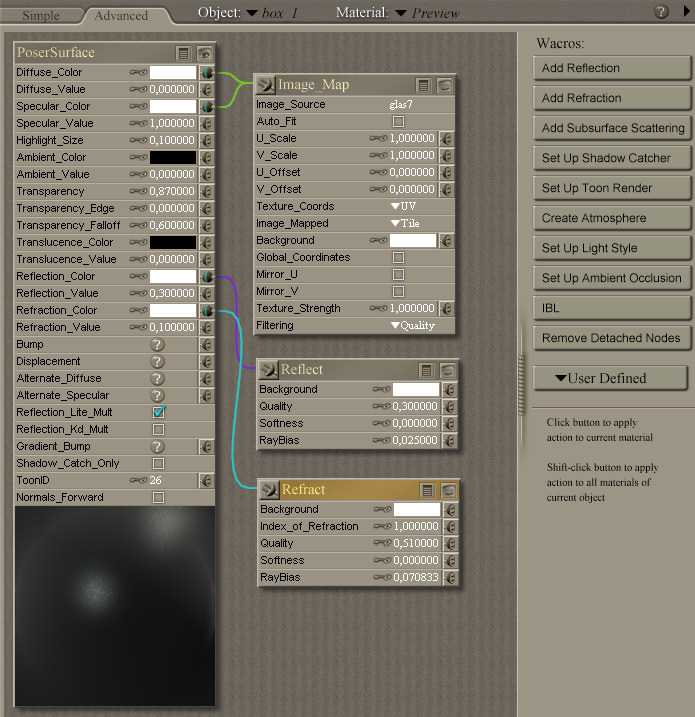Click Set Up Shadow Catcher button
Screen dimensions: 695x717
tap(612, 158)
